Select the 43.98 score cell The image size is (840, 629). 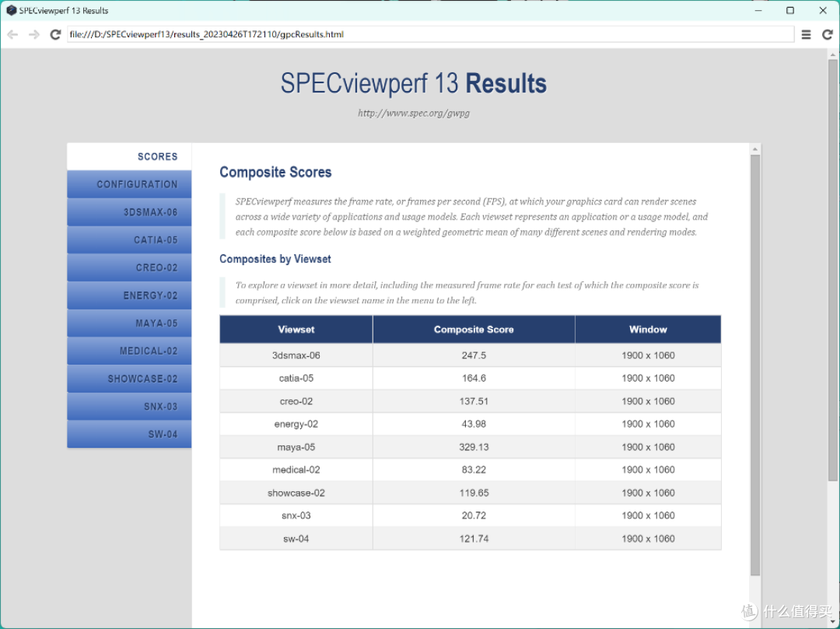pos(474,424)
